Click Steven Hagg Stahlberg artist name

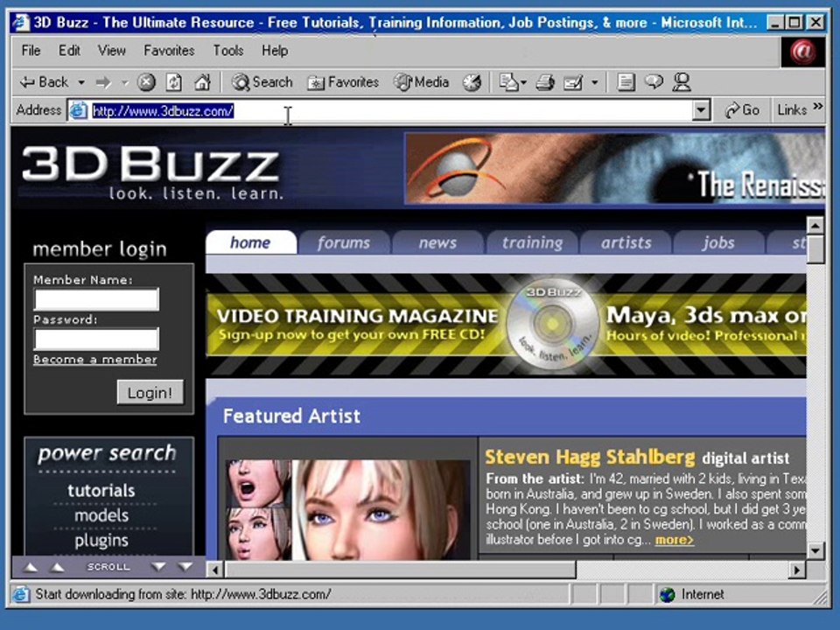tap(590, 457)
